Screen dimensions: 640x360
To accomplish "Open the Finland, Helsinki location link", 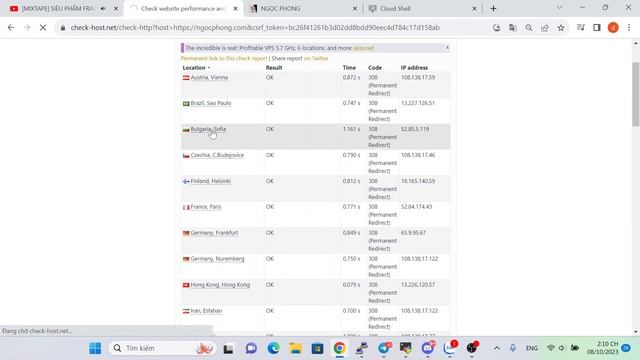I will 211,181.
